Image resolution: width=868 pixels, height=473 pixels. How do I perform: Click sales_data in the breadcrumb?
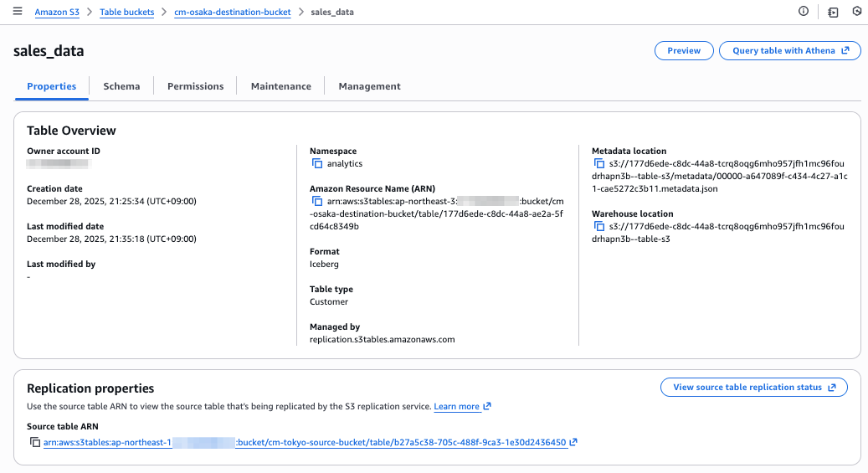(x=332, y=12)
